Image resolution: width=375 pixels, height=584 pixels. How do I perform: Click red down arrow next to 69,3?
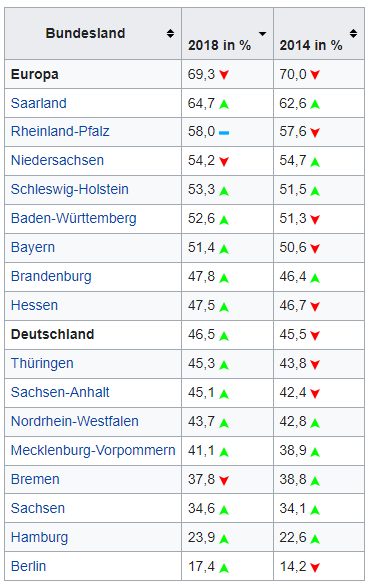coord(224,75)
